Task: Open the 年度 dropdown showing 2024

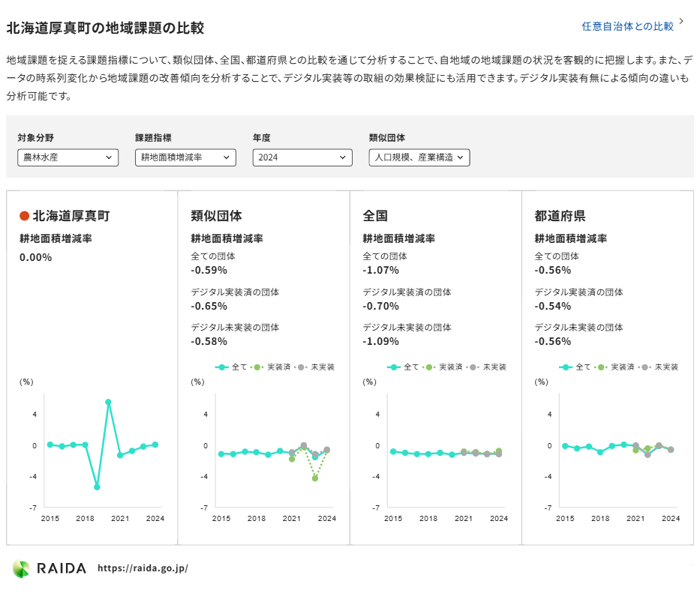Action: pyautogui.click(x=302, y=157)
